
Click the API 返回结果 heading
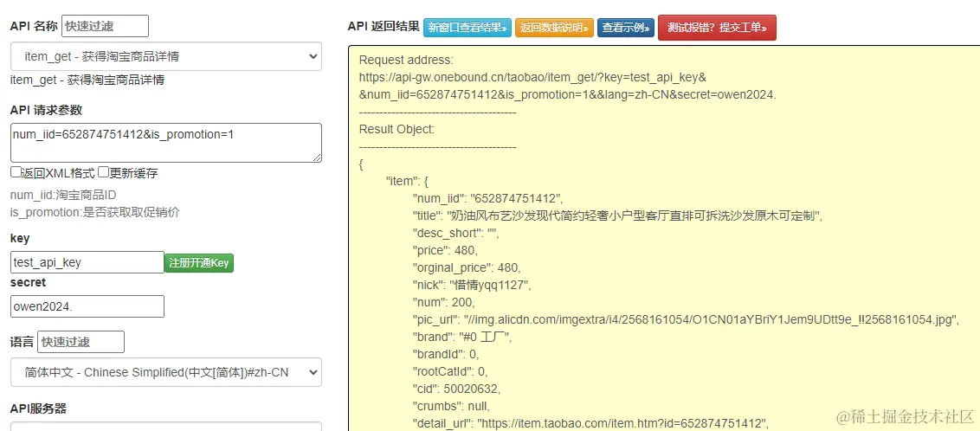pos(384,26)
